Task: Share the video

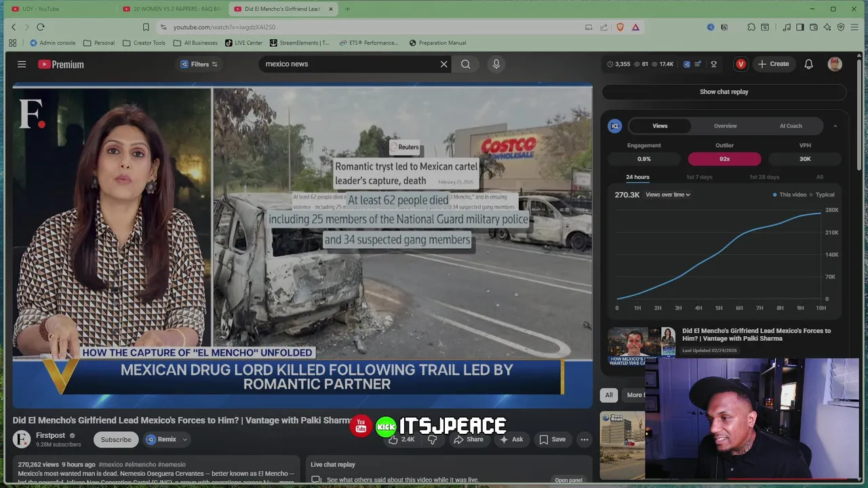Action: point(469,439)
